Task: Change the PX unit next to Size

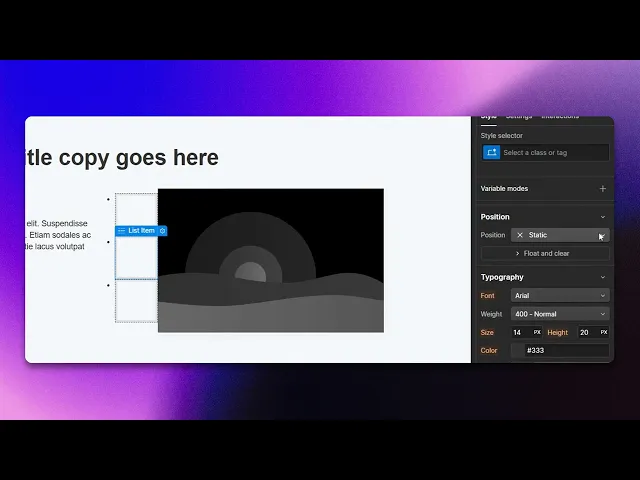Action: [537, 332]
